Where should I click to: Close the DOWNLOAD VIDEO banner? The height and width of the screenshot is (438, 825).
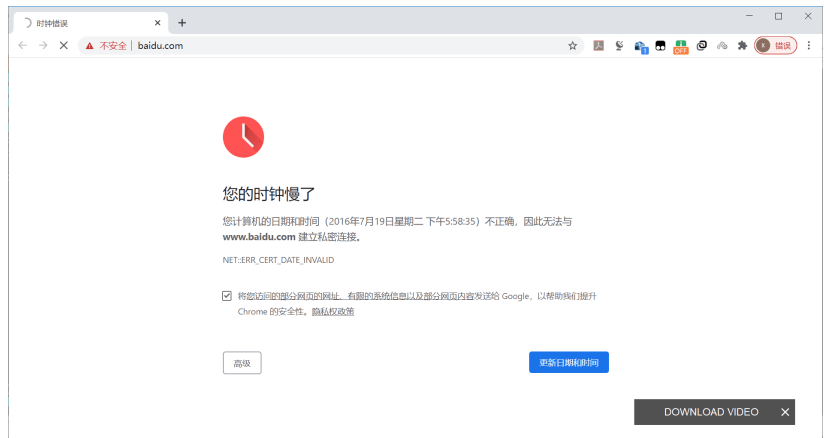pos(785,412)
